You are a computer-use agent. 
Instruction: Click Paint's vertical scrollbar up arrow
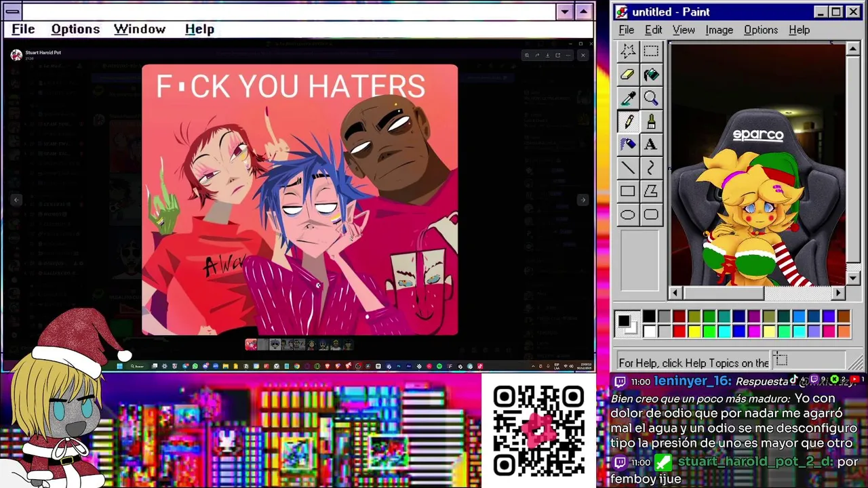(853, 49)
